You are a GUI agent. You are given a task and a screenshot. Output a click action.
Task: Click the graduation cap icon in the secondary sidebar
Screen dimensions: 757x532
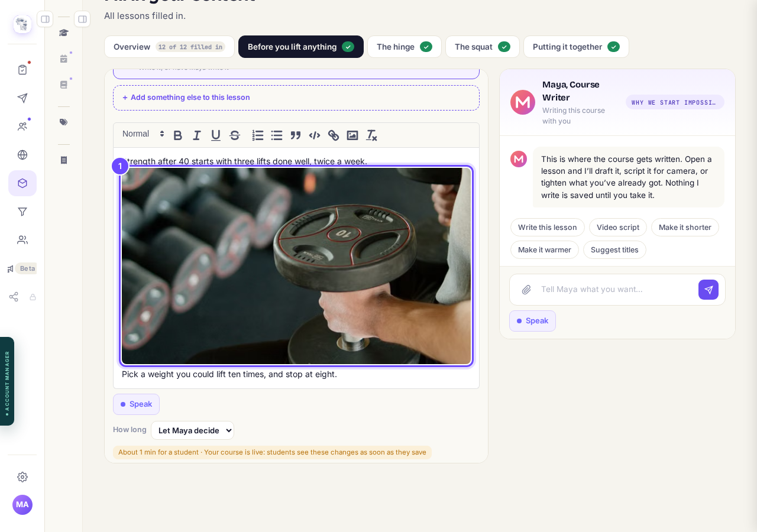click(64, 33)
